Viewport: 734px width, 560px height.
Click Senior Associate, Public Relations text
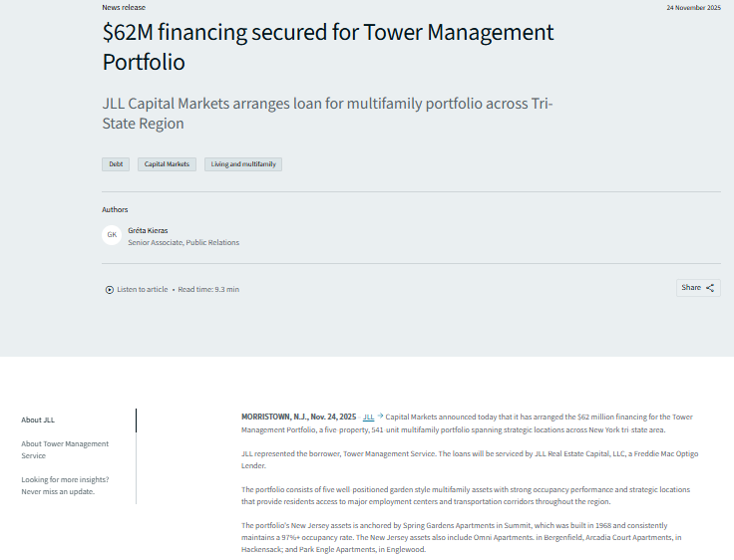[x=183, y=242]
